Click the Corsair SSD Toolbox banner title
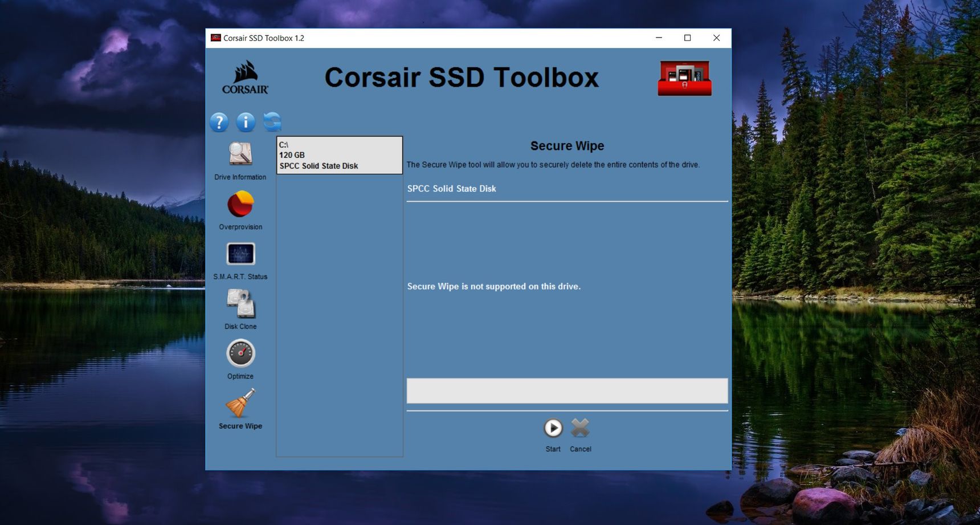980x525 pixels. pos(462,78)
